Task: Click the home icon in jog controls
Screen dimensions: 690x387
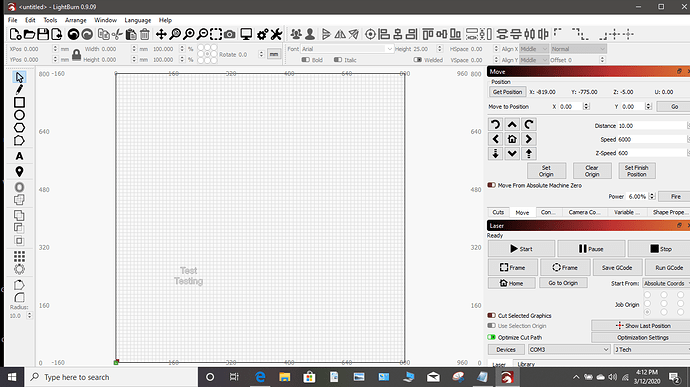Action: (x=512, y=139)
